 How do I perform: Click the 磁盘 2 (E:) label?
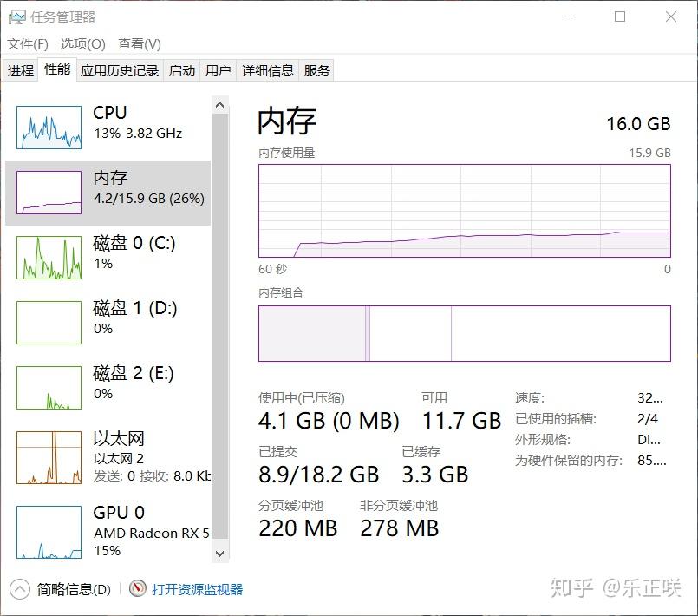[x=134, y=373]
